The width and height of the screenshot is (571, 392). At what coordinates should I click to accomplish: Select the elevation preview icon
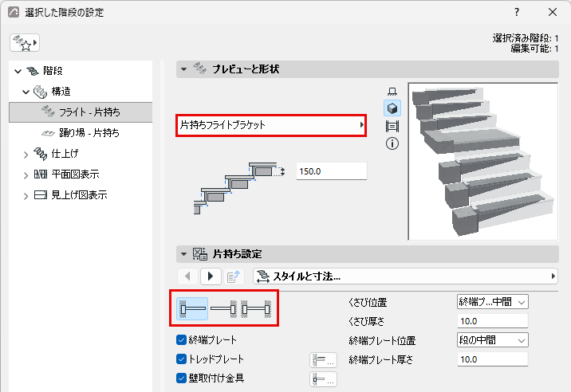click(392, 127)
